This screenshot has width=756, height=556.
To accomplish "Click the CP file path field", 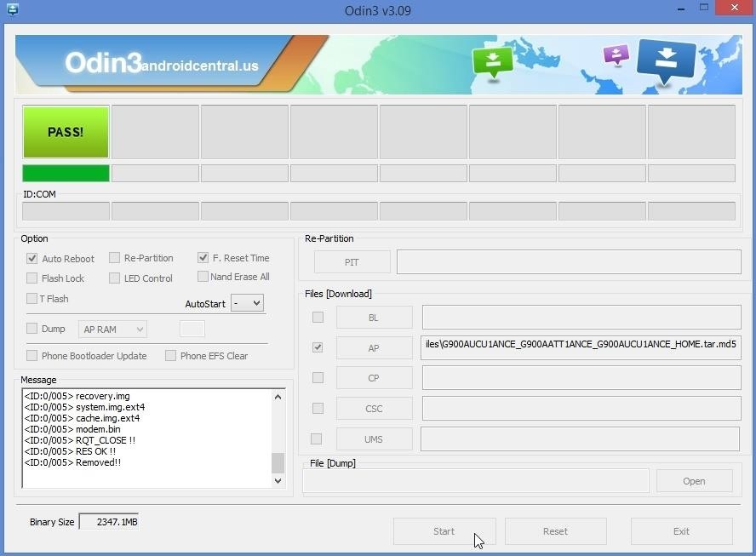I will 581,377.
